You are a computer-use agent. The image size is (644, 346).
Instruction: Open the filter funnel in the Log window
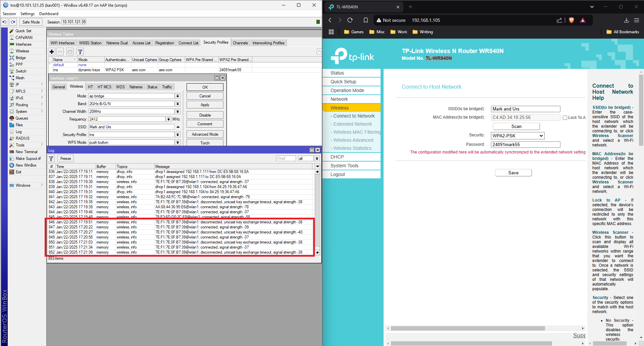[51, 159]
